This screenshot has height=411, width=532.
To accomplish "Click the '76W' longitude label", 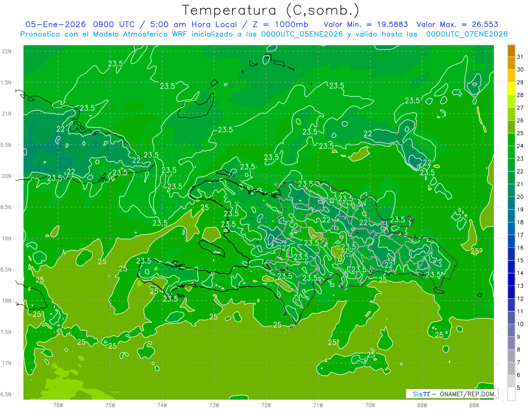I will (58, 405).
